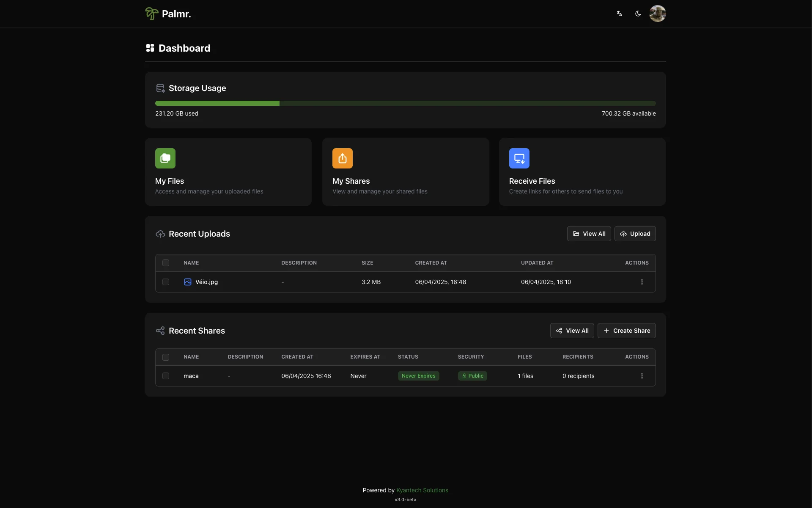The height and width of the screenshot is (508, 812).
Task: Toggle dark mode with the moon icon
Action: [638, 13]
